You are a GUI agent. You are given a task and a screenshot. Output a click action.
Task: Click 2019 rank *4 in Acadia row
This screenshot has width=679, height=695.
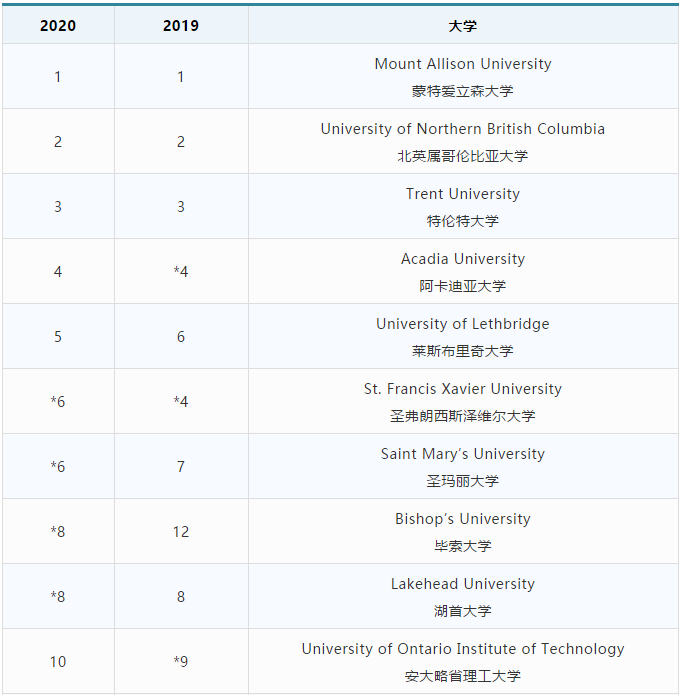tap(181, 271)
